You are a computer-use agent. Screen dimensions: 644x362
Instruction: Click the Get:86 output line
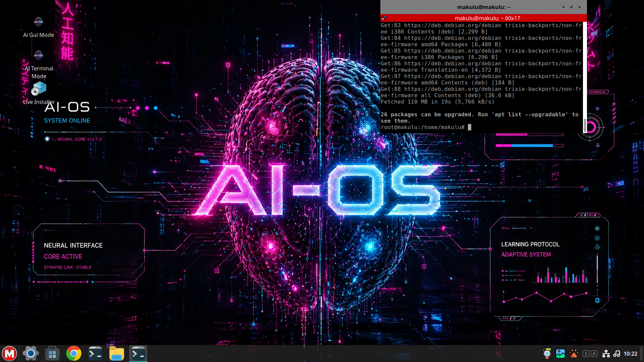coord(481,67)
